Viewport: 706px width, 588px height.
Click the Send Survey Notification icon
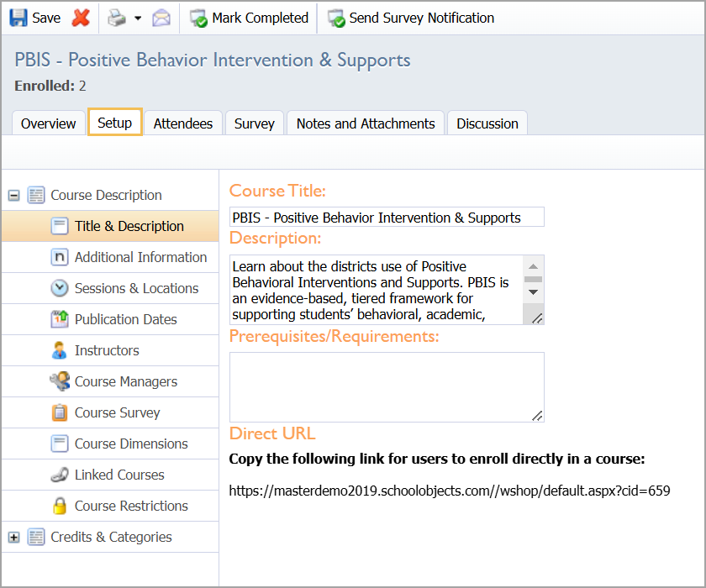(336, 18)
